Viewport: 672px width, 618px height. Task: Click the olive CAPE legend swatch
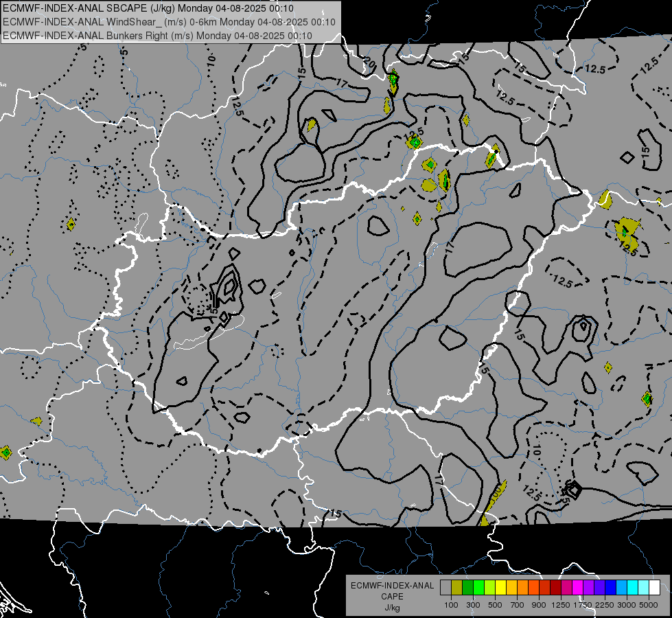click(457, 587)
